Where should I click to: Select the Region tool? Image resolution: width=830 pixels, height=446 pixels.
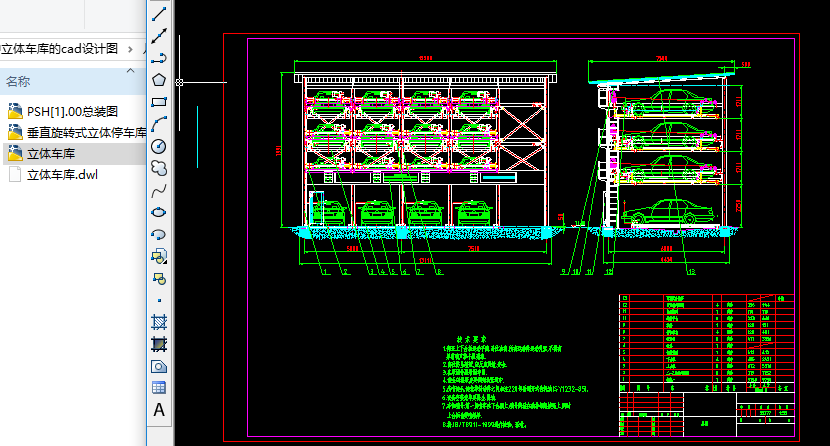[x=159, y=367]
